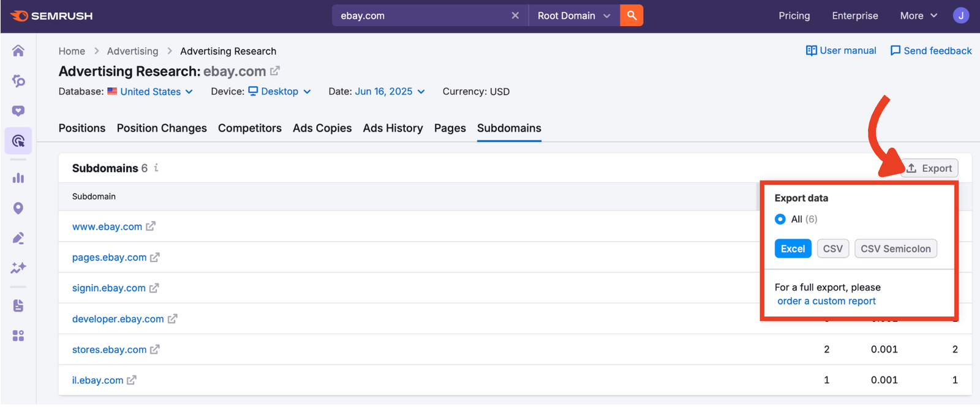Open the app grid sidebar icon

[18, 335]
